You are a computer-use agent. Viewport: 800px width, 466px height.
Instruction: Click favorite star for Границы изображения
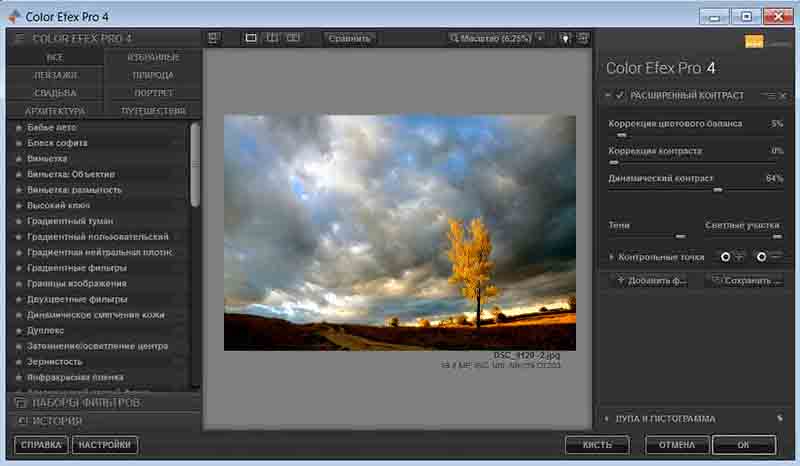tap(19, 284)
